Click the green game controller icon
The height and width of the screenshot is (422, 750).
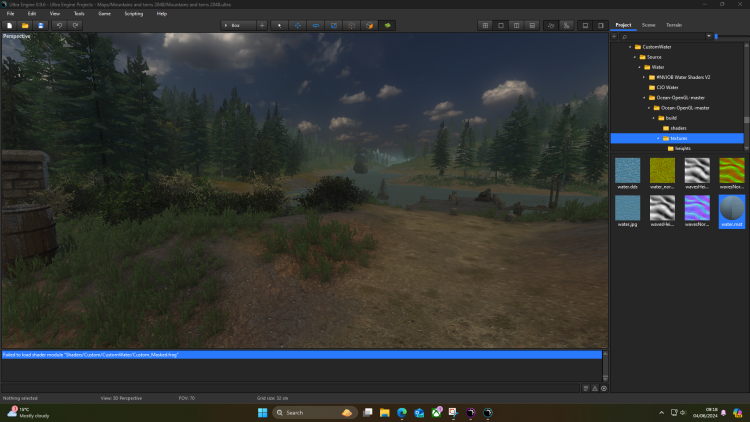pyautogui.click(x=387, y=24)
